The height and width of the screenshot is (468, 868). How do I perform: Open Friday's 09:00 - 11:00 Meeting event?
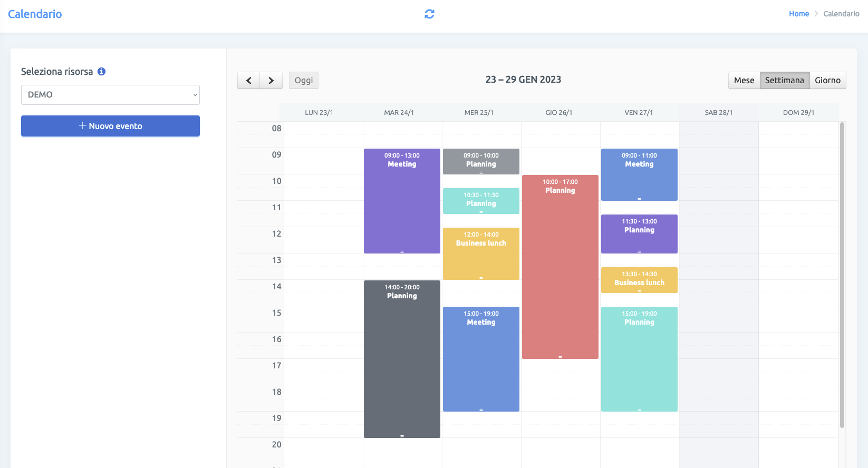click(639, 174)
